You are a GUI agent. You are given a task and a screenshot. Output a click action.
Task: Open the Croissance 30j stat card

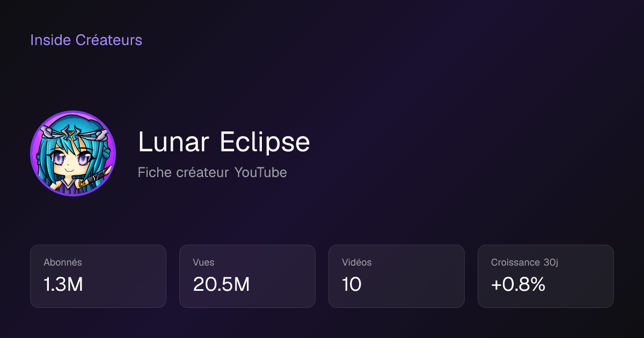coord(546,276)
